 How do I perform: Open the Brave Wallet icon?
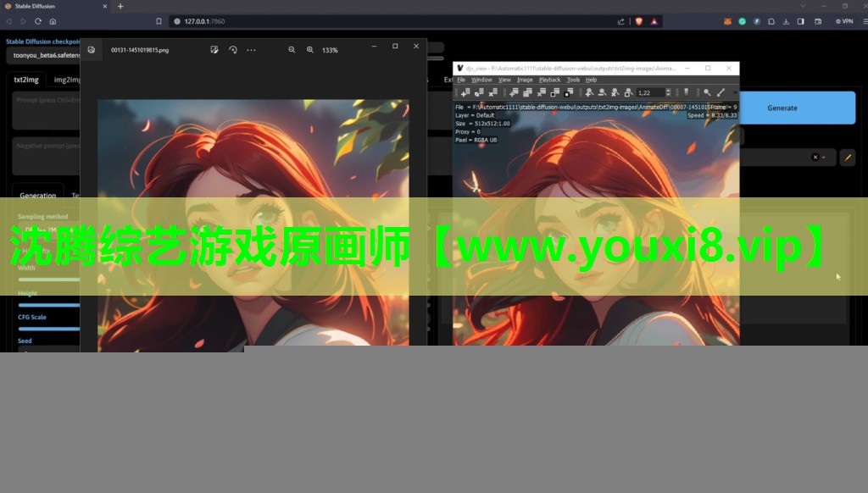[818, 21]
